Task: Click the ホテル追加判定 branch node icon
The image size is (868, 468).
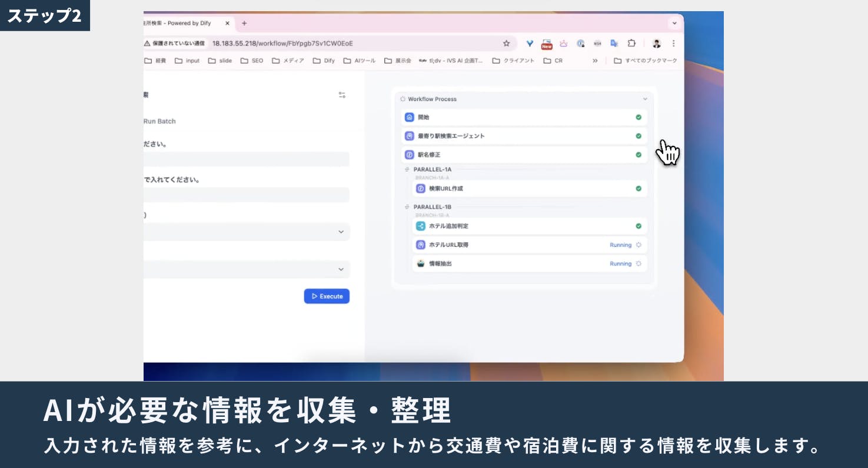Action: [x=421, y=226]
